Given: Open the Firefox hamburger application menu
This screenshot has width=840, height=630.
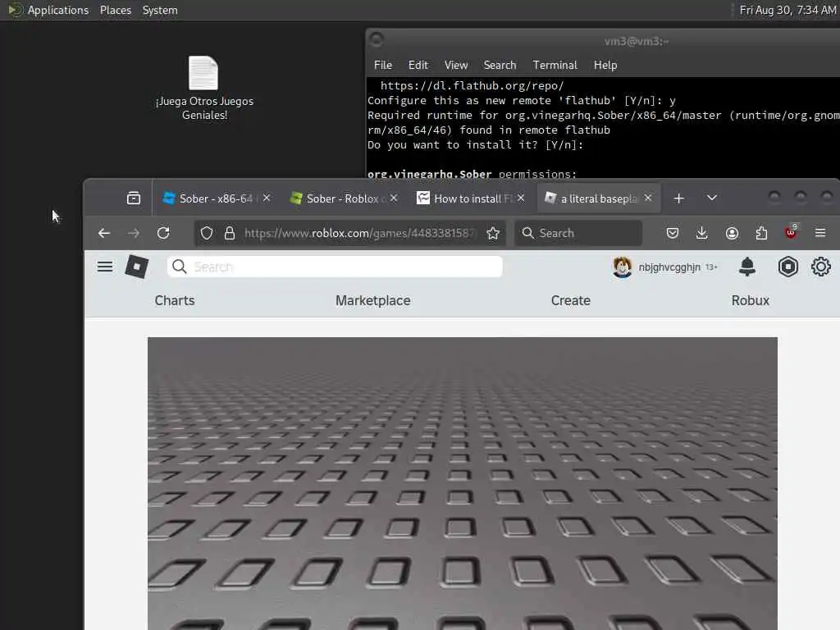Looking at the screenshot, I should tap(820, 233).
